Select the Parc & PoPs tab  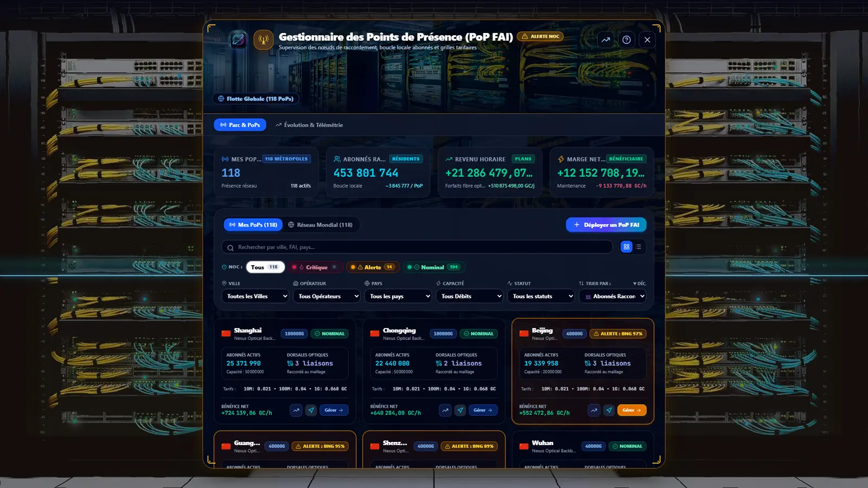(x=240, y=125)
